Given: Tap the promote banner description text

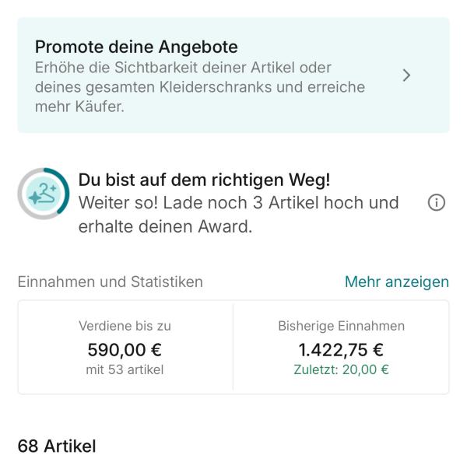Looking at the screenshot, I should click(200, 87).
